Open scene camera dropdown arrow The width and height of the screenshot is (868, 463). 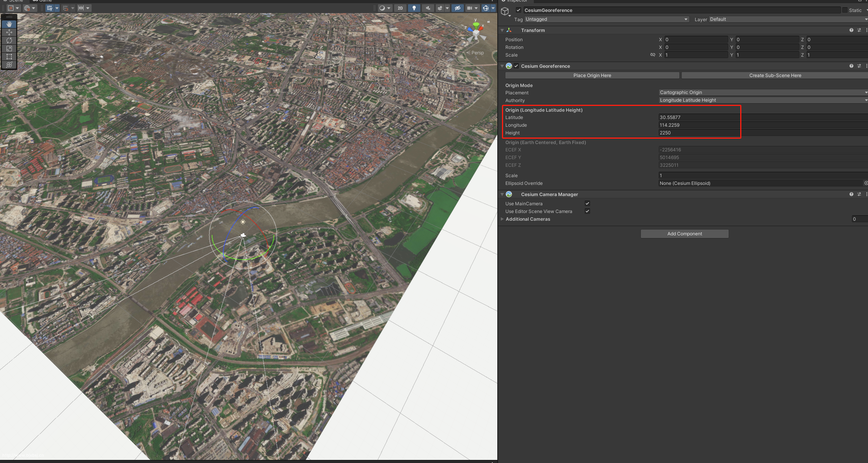click(x=477, y=8)
